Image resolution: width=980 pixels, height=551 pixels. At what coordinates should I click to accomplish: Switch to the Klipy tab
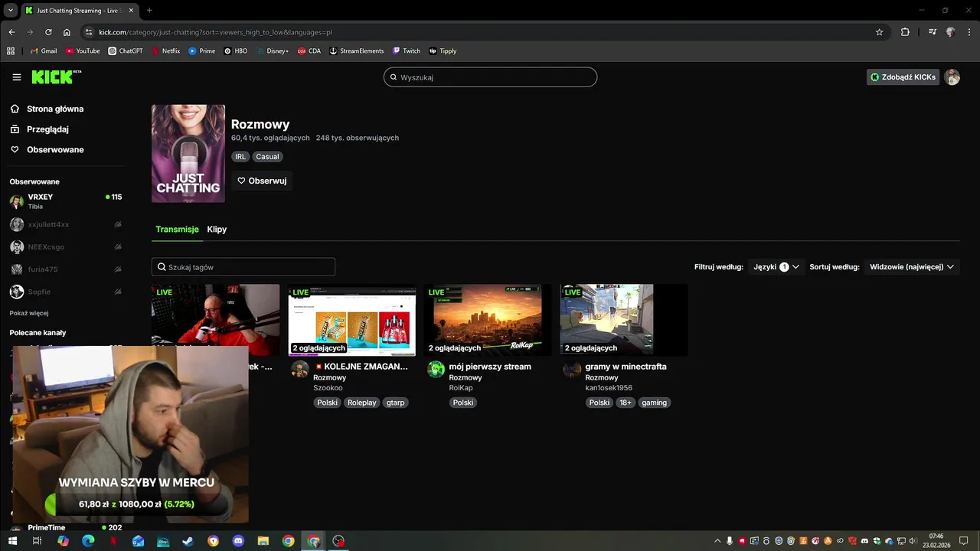point(217,230)
